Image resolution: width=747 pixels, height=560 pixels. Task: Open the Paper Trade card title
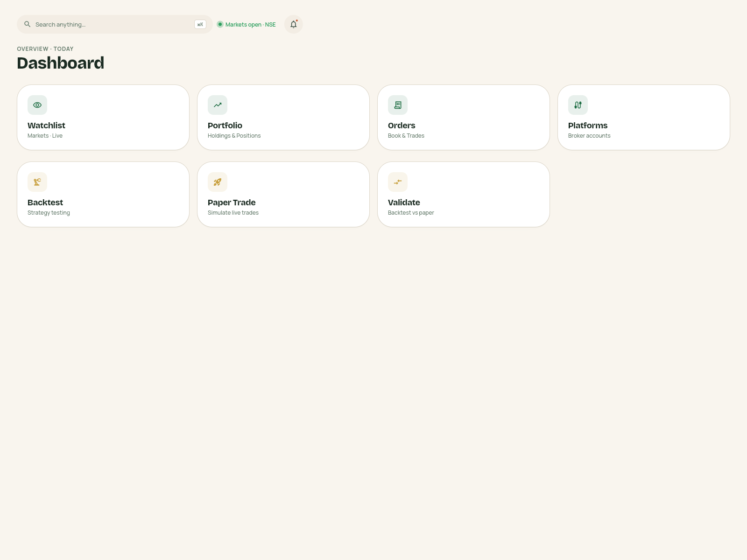pos(232,203)
